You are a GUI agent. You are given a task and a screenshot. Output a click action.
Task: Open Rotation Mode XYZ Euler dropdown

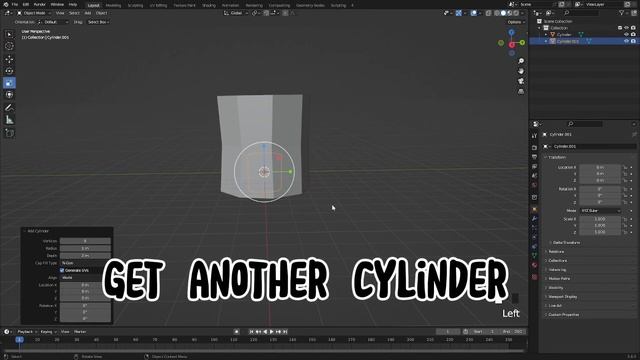[600, 211]
